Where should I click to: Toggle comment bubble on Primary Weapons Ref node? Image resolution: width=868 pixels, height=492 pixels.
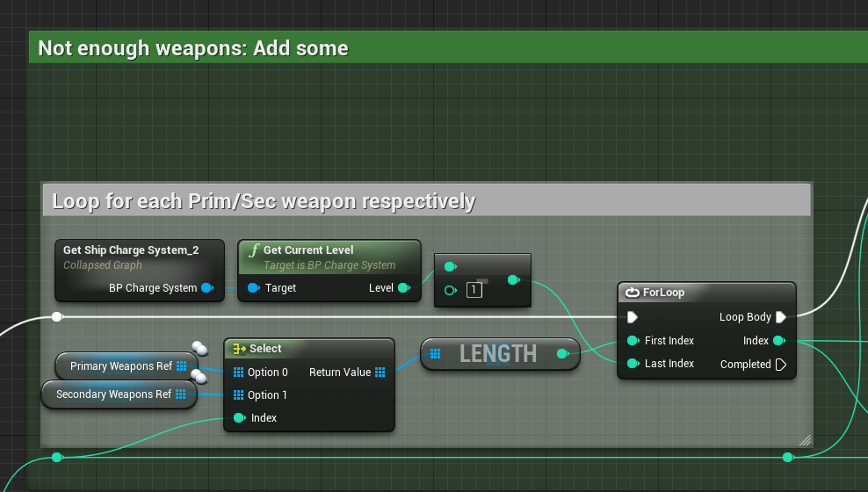point(199,350)
